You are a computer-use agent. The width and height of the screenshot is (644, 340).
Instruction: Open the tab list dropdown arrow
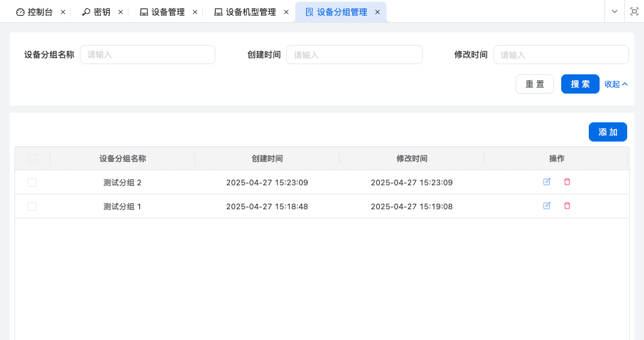click(614, 11)
